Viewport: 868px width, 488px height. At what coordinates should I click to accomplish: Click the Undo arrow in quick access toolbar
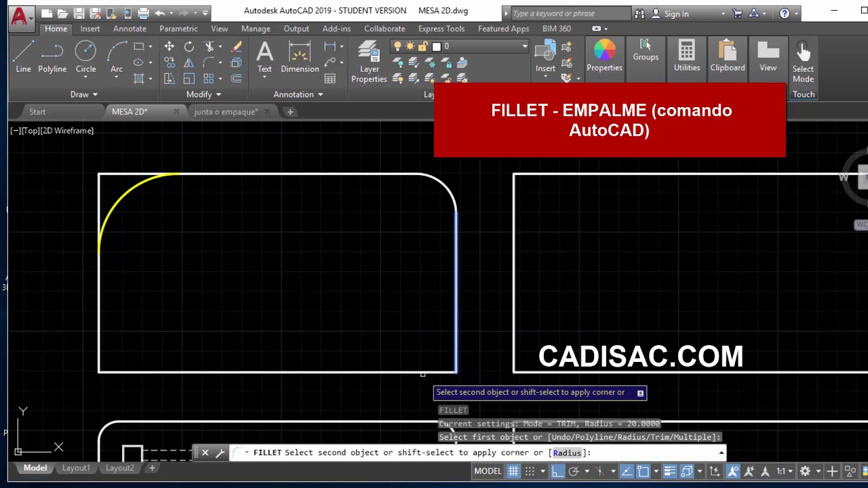[159, 13]
